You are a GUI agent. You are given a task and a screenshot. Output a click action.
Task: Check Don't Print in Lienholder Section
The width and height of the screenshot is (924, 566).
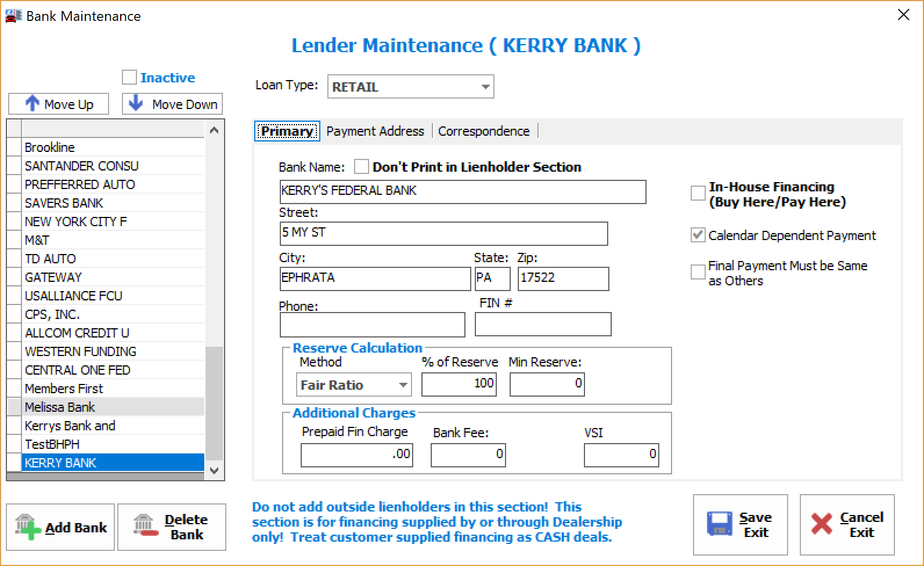pyautogui.click(x=362, y=167)
